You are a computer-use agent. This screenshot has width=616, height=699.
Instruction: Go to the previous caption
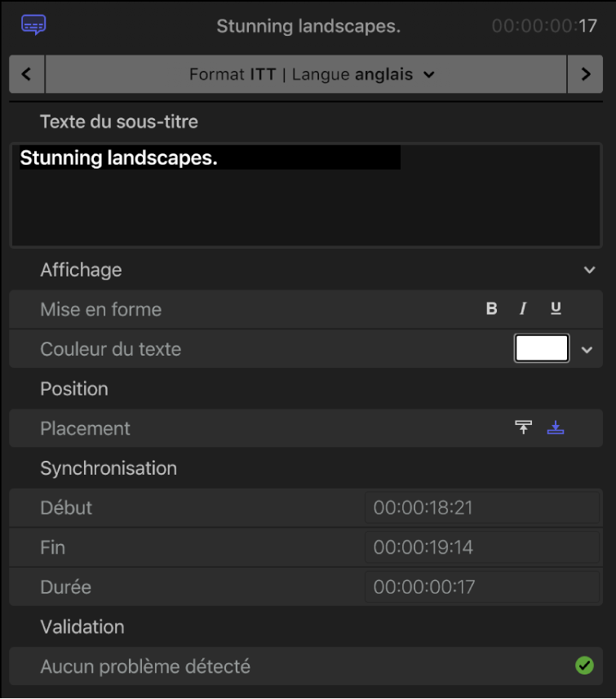tap(26, 74)
